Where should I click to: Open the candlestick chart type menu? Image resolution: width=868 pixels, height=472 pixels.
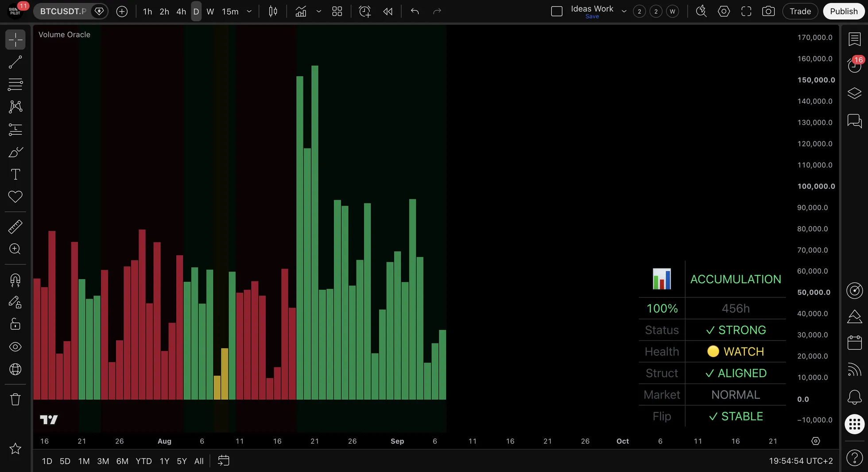tap(273, 12)
